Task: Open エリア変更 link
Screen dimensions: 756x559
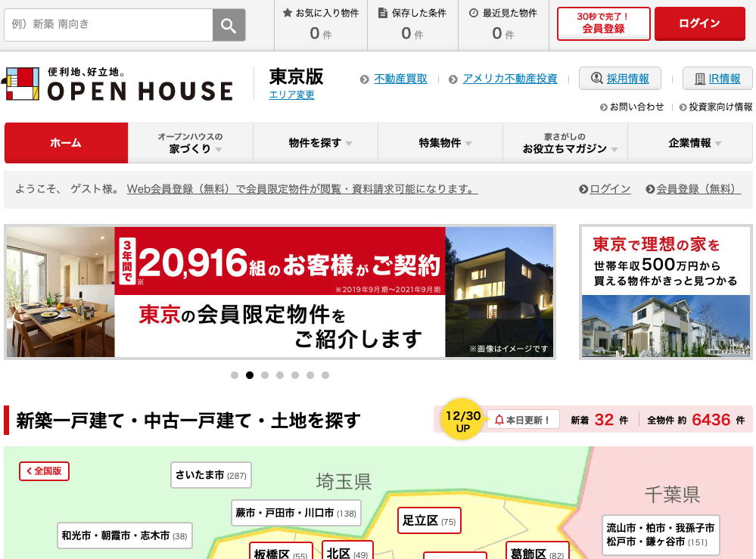Action: (291, 95)
